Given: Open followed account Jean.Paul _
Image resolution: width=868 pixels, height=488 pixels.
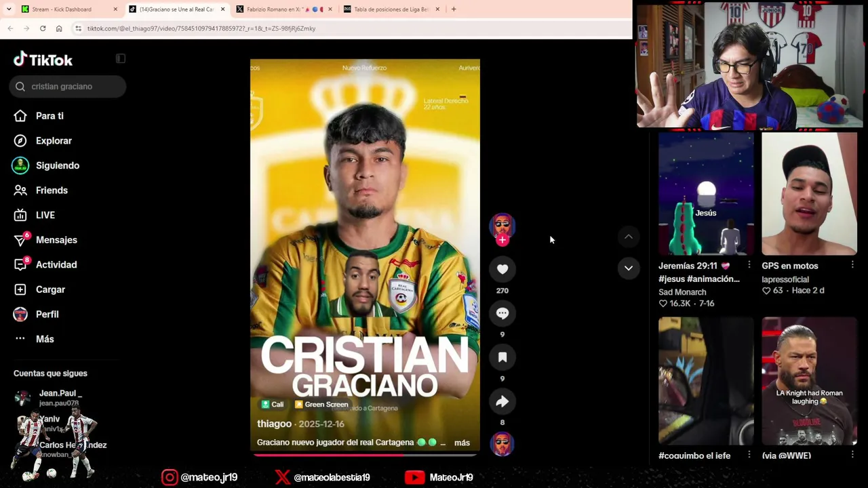Looking at the screenshot, I should point(60,397).
